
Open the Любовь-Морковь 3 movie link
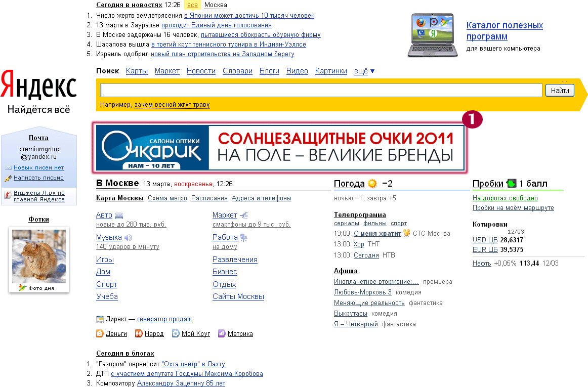click(363, 292)
